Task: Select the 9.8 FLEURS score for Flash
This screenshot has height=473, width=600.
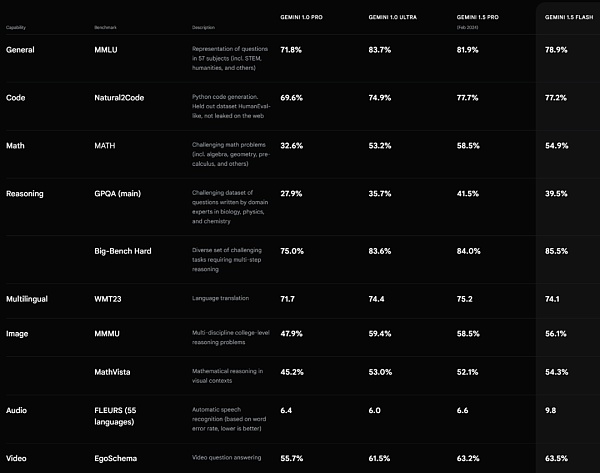Action: tap(551, 410)
